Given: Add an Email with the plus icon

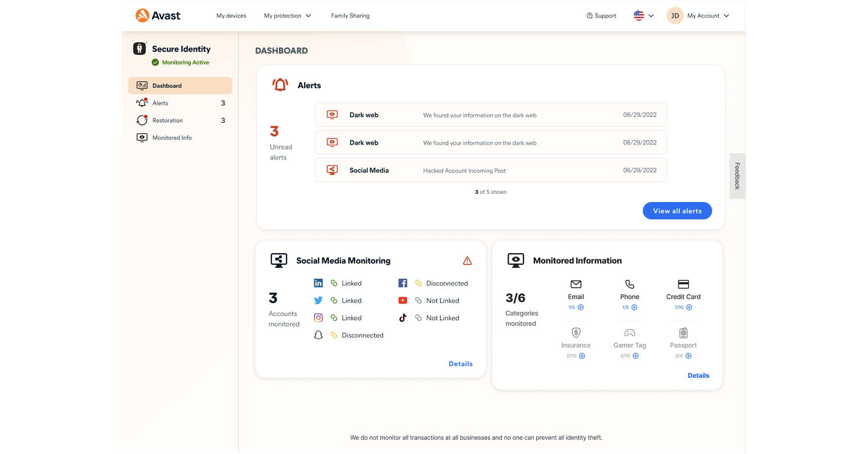Looking at the screenshot, I should 581,307.
